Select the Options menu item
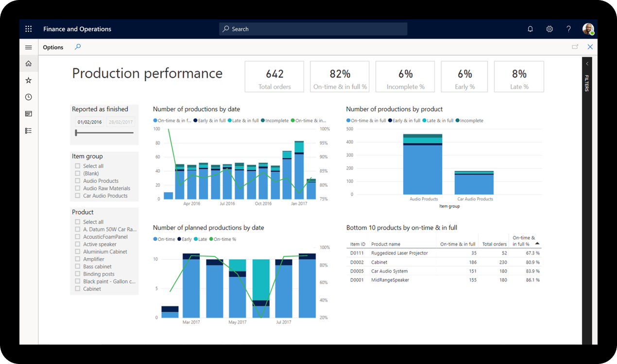This screenshot has width=617, height=364. pos(53,47)
